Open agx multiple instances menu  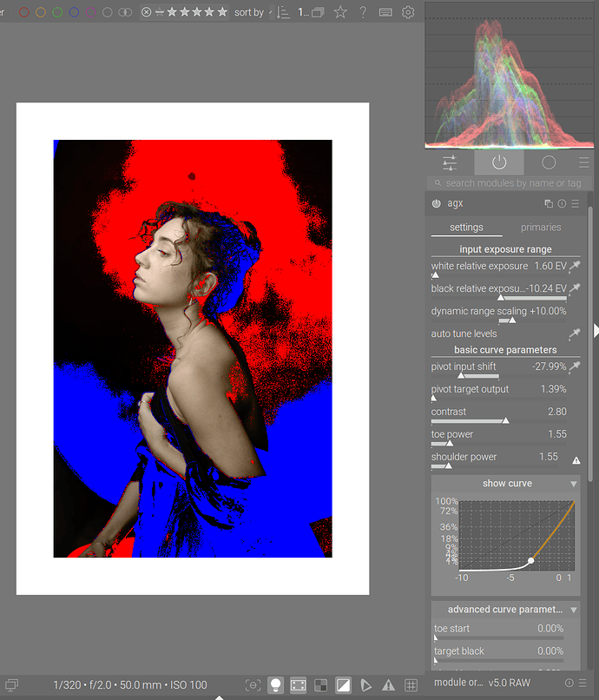pyautogui.click(x=549, y=204)
